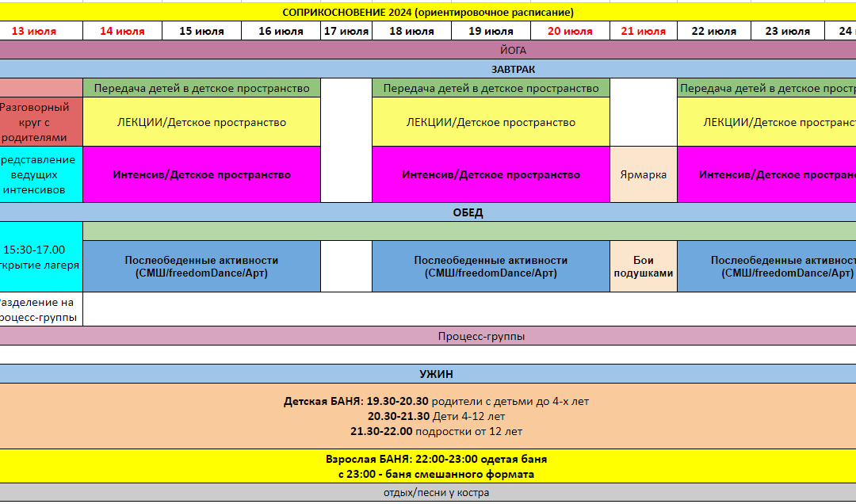Click the Бои подушками cell
856x504 pixels.
pyautogui.click(x=643, y=266)
